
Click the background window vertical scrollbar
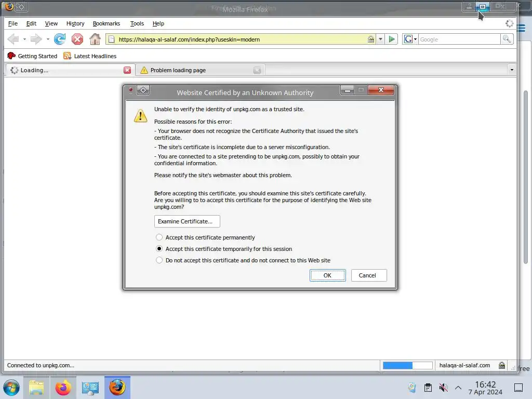coord(526,177)
